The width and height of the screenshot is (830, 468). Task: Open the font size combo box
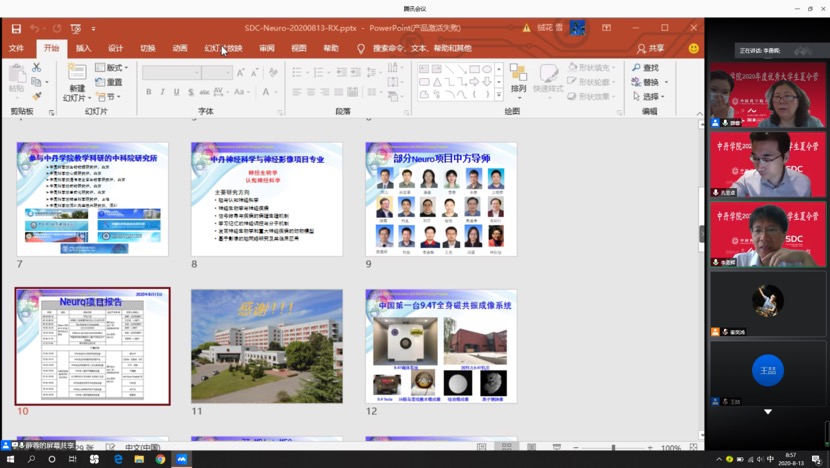[x=217, y=73]
